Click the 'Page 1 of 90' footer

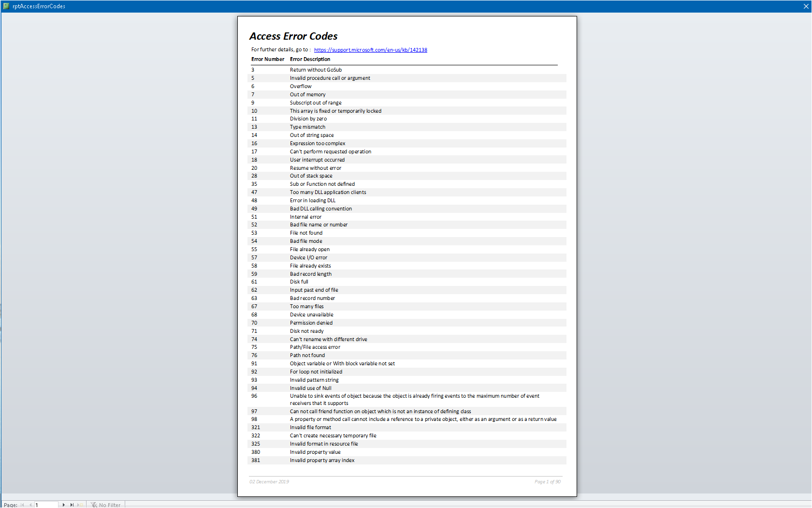tap(548, 482)
